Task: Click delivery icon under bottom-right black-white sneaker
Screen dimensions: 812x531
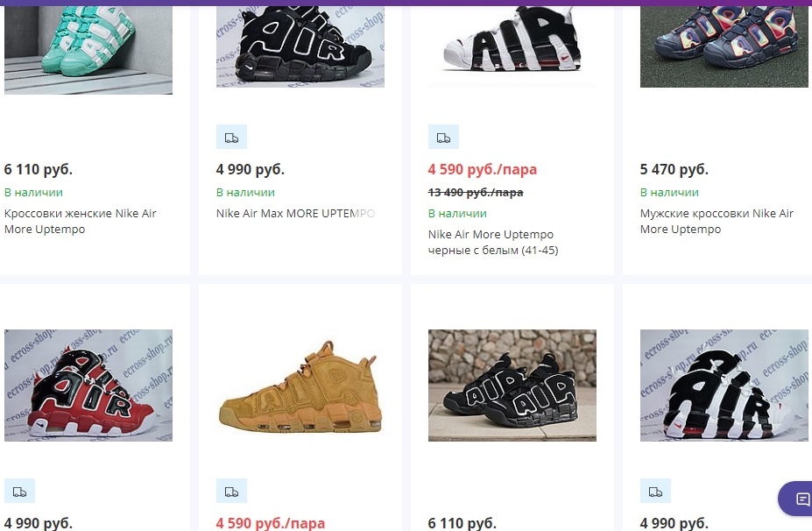Action: coord(655,492)
